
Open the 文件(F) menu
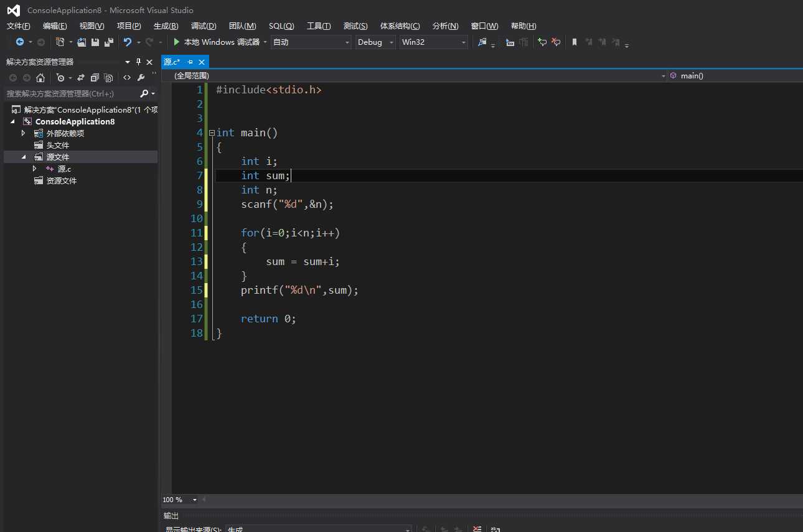coord(18,26)
